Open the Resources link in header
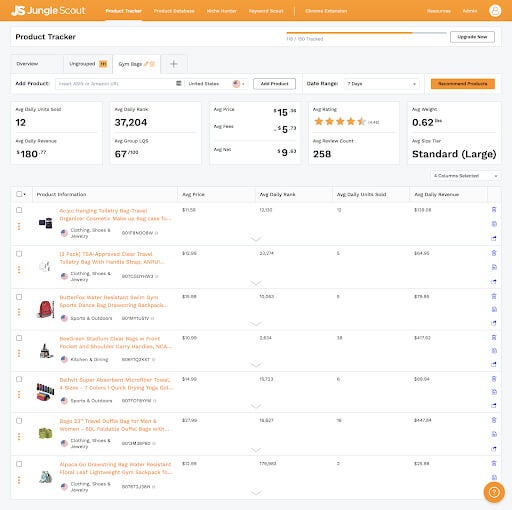 (x=439, y=11)
